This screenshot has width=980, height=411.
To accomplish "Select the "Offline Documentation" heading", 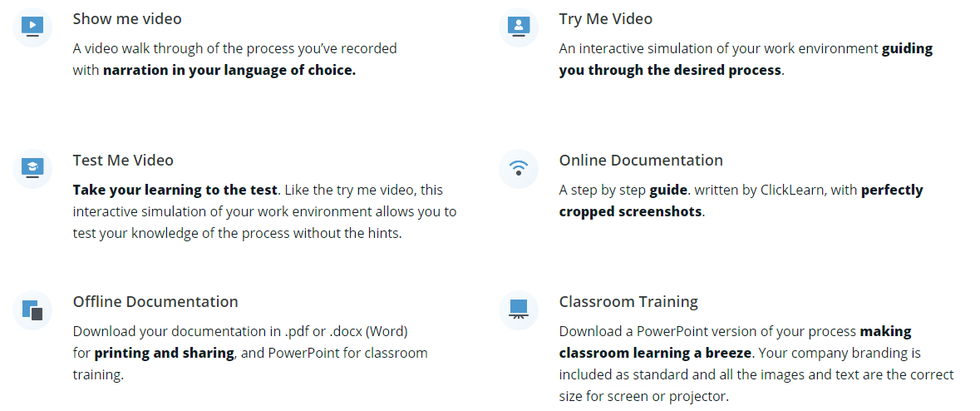I will click(155, 301).
